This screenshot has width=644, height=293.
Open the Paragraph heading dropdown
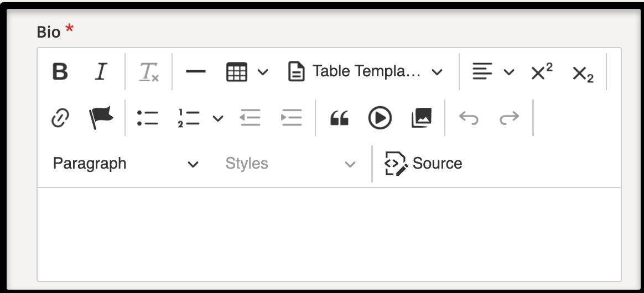click(x=125, y=164)
